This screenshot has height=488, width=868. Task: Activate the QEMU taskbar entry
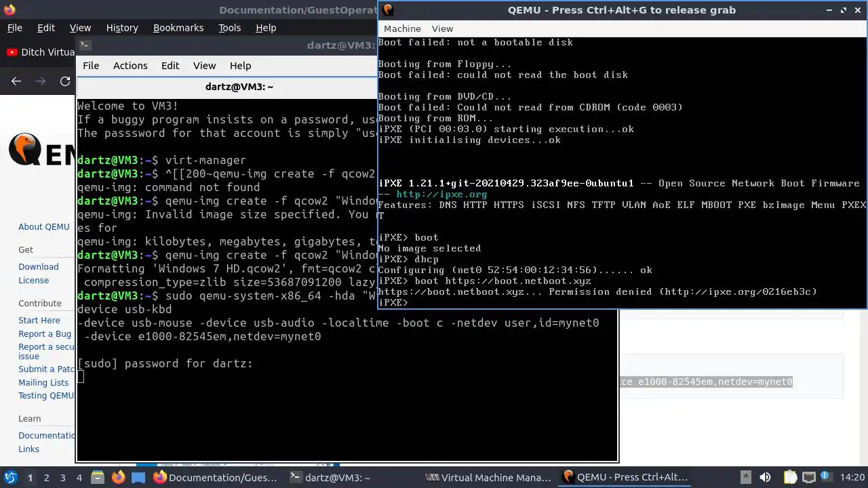625,478
